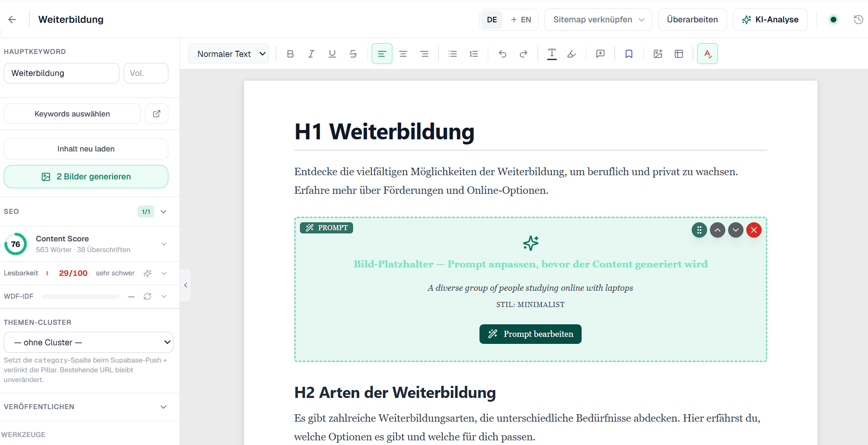The height and width of the screenshot is (445, 868).
Task: Delete the image prompt block
Action: [x=754, y=230]
